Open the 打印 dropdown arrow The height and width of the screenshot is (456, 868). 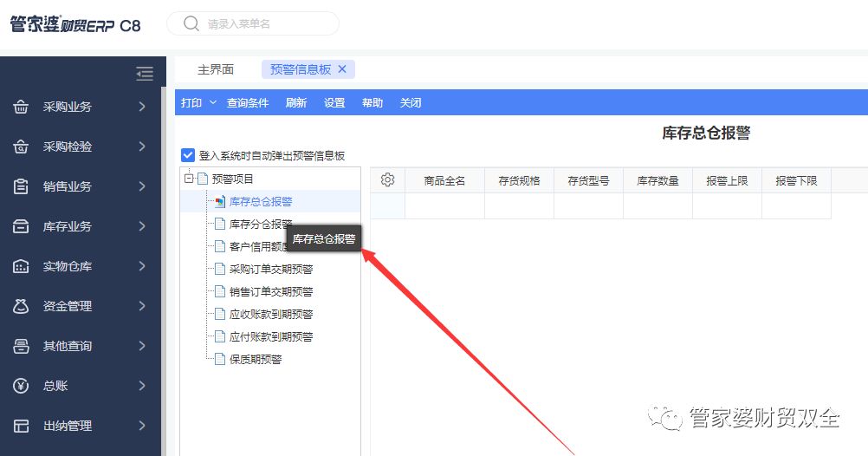213,102
